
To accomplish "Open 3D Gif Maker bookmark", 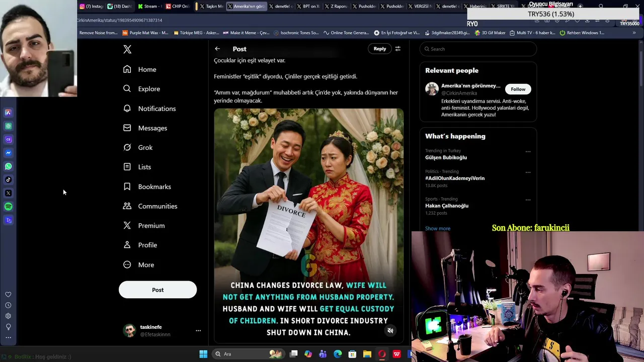I will tap(491, 33).
